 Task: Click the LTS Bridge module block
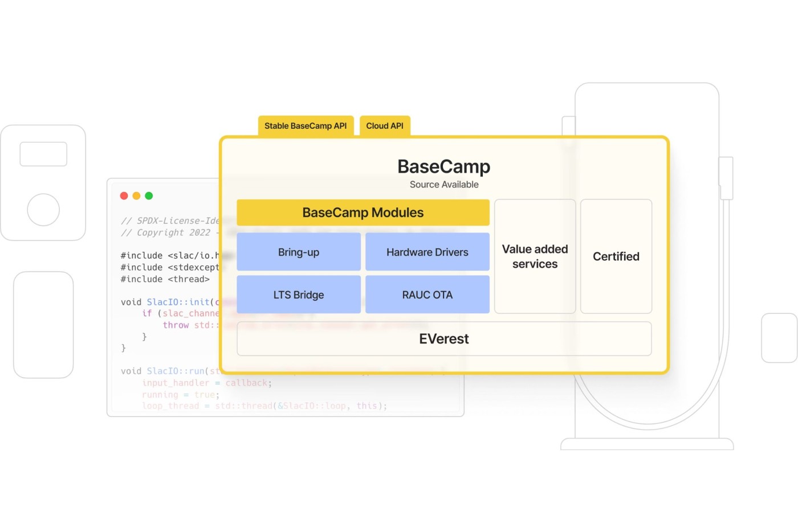point(299,294)
